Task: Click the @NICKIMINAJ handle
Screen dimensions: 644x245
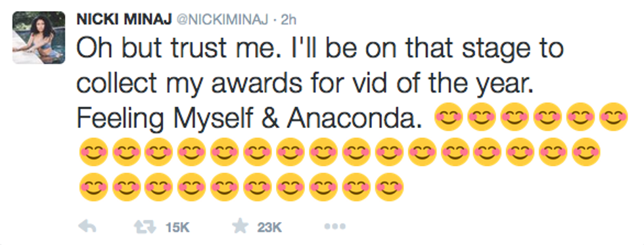Action: (x=222, y=20)
